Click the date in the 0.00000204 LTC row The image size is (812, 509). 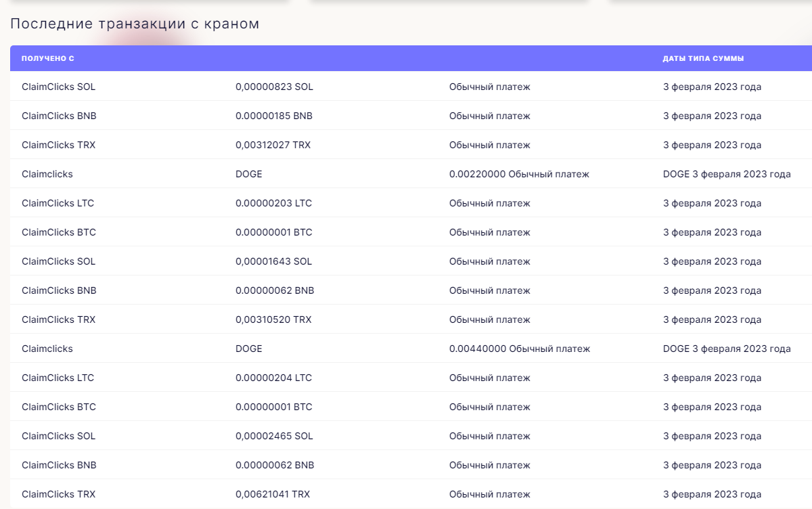[712, 378]
